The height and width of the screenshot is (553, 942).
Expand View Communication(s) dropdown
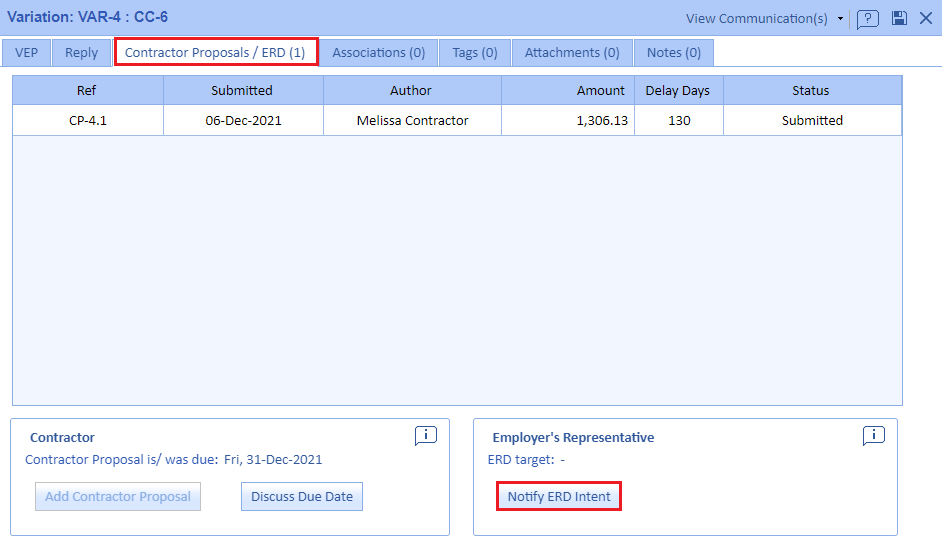click(765, 18)
